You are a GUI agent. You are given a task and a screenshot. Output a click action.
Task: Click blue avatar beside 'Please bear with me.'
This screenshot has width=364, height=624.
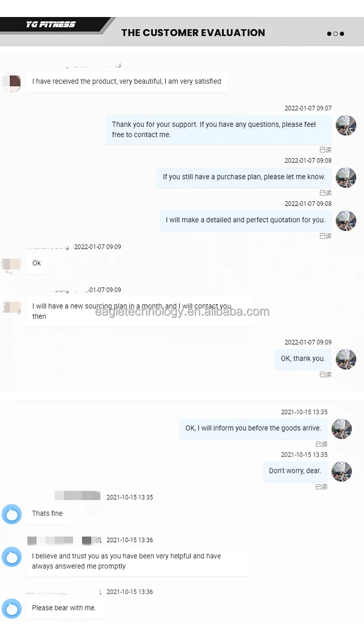pos(12,608)
